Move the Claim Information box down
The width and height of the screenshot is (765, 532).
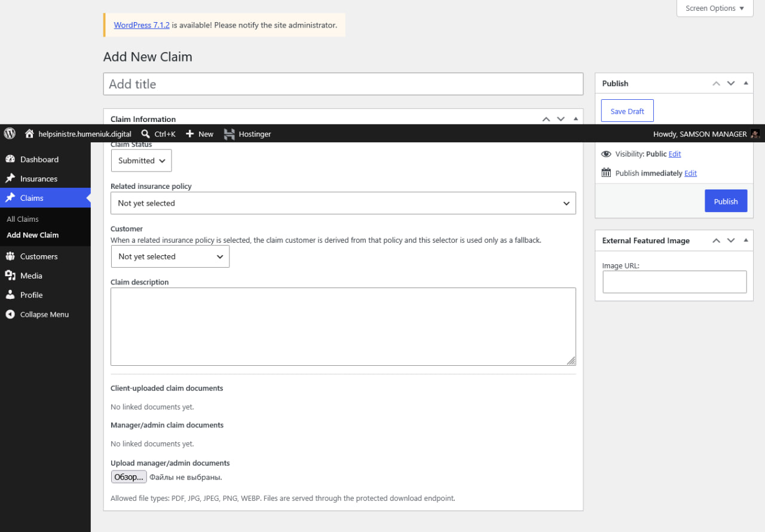point(561,119)
